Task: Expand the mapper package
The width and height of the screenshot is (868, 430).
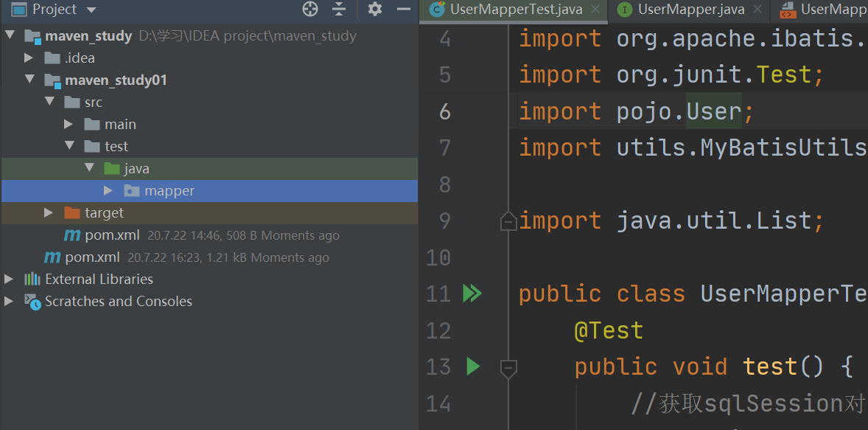Action: click(x=108, y=191)
